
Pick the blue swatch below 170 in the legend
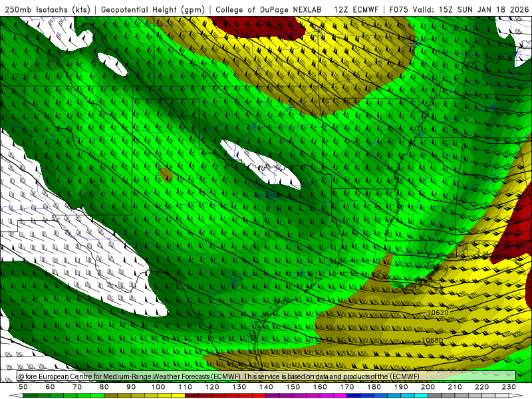(x=354, y=396)
